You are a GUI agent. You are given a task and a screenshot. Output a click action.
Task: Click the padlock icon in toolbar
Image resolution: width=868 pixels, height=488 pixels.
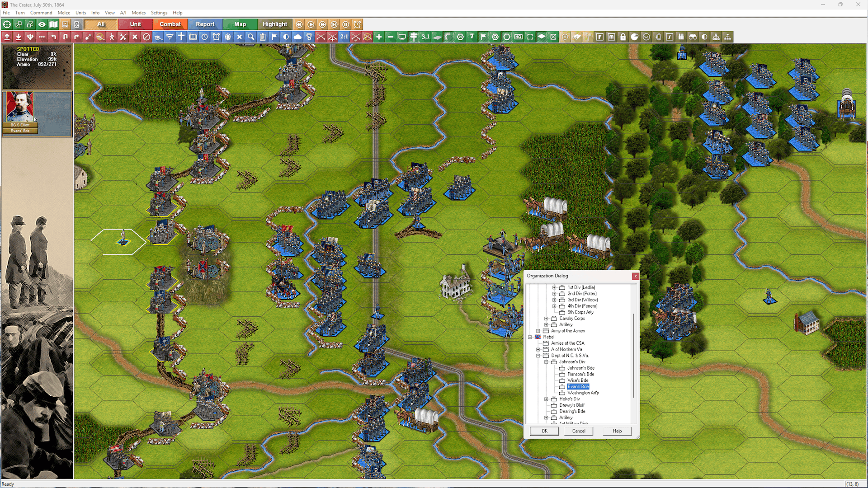pos(623,37)
